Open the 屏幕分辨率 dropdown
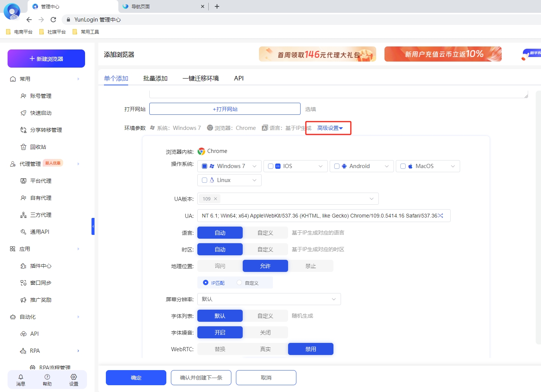The height and width of the screenshot is (392, 541). pyautogui.click(x=269, y=299)
